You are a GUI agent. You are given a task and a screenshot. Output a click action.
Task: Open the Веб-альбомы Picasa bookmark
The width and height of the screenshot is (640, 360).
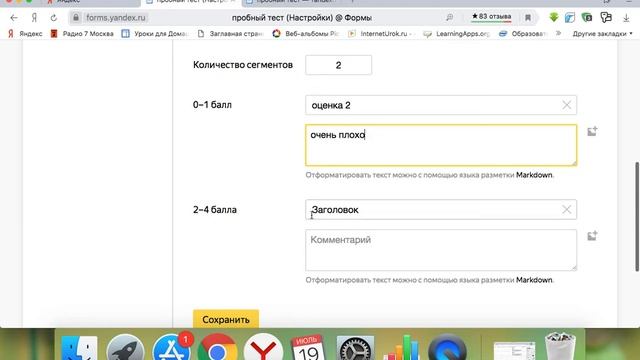[306, 33]
